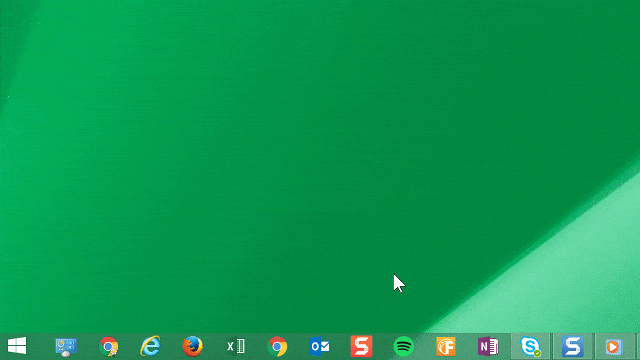Open OneNote from the taskbar

488,347
